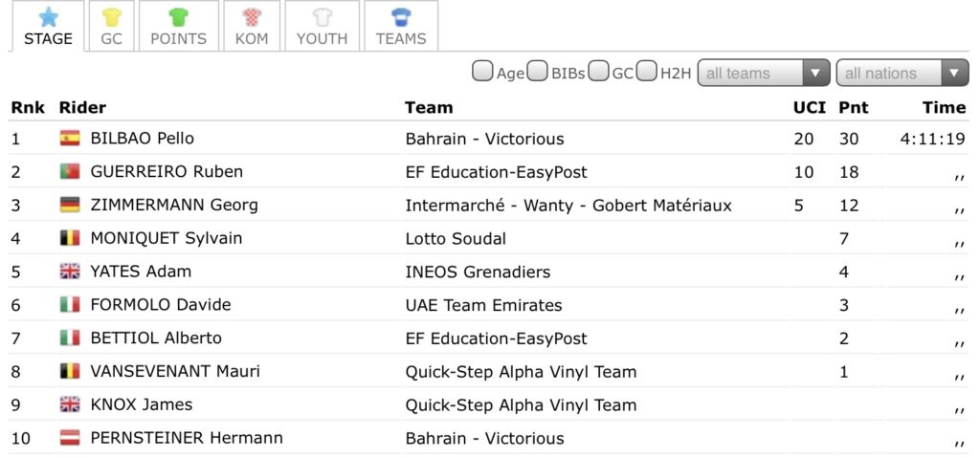Viewport: 980px width, 458px height.
Task: Open rider BILBAO Pello's profile
Action: 142,139
